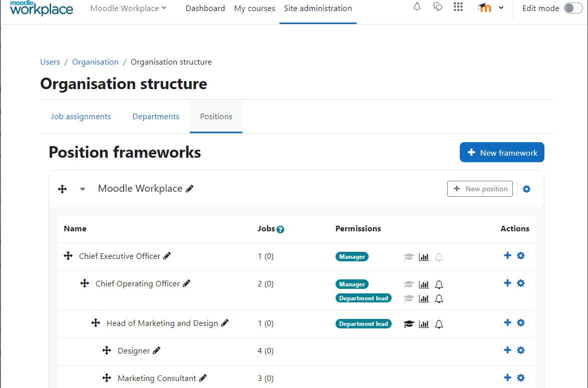Open Marketing Consultant actions gear
The image size is (588, 388).
click(x=521, y=377)
